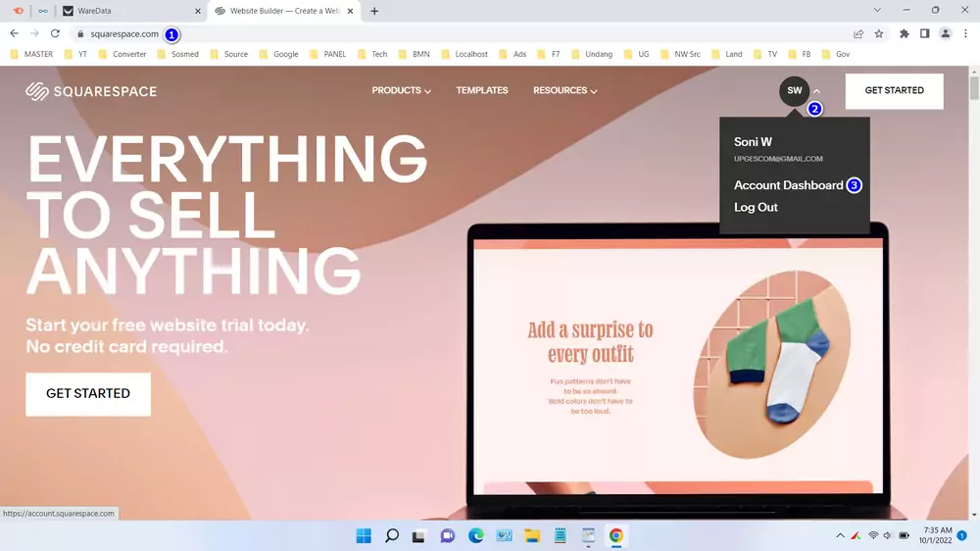Open the Extensions puzzle icon

coord(904,33)
